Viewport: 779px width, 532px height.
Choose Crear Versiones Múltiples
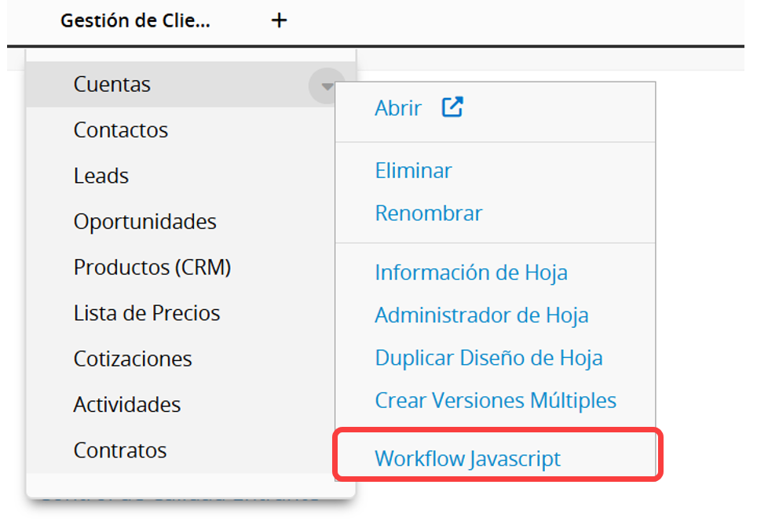coord(496,400)
